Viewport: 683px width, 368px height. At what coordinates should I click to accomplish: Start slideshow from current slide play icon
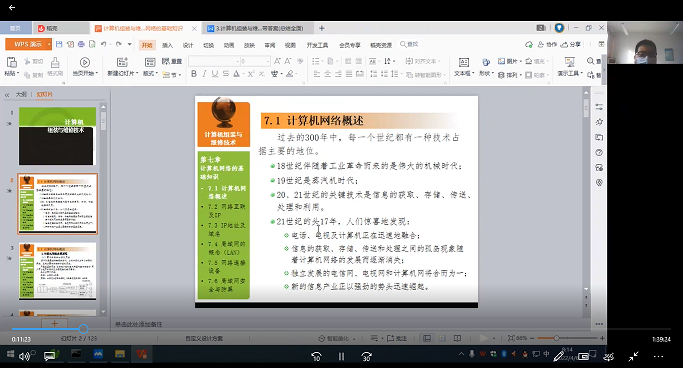pos(85,63)
